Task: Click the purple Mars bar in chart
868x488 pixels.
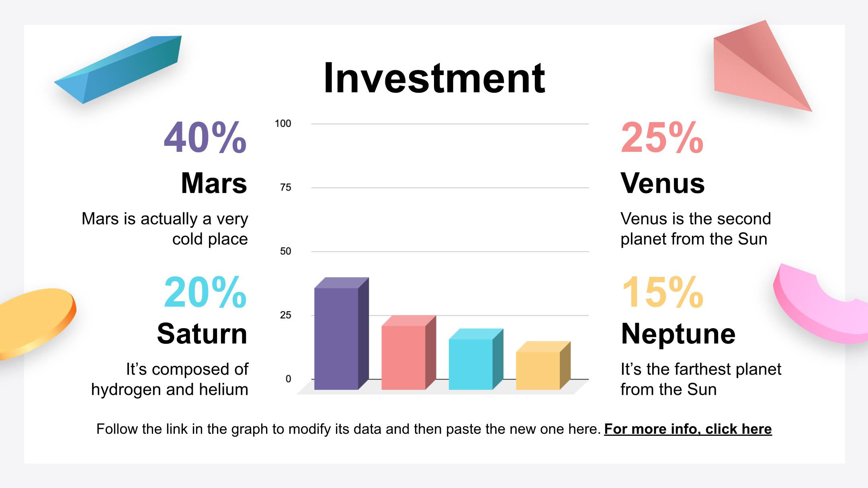Action: click(x=337, y=337)
